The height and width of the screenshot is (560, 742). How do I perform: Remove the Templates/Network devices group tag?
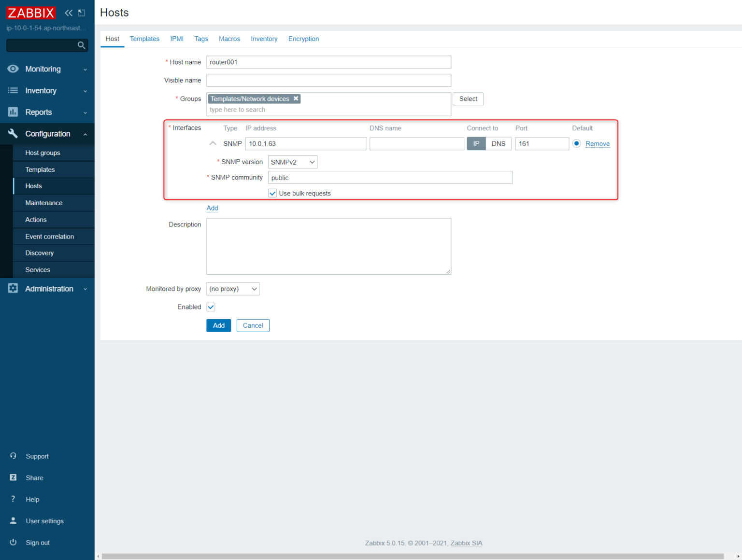tap(296, 98)
